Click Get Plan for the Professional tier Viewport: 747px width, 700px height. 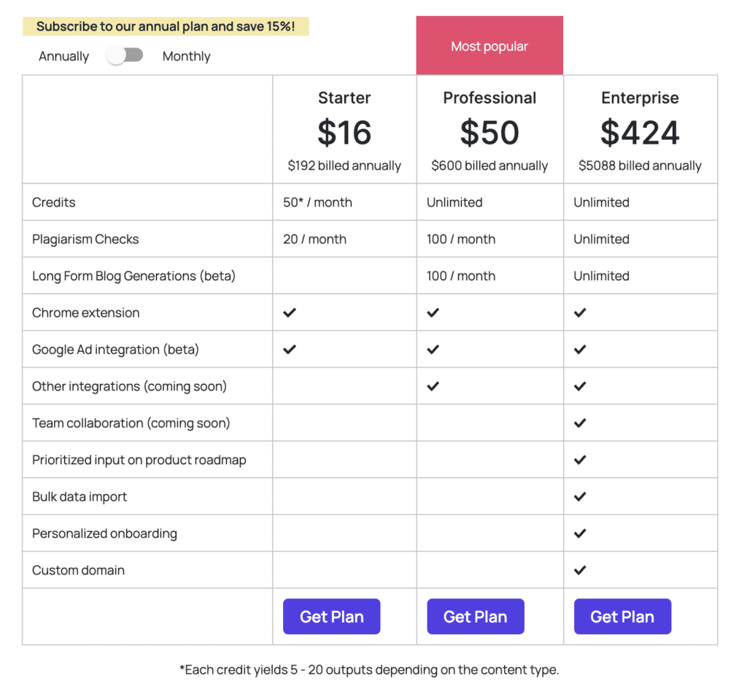[x=476, y=616]
